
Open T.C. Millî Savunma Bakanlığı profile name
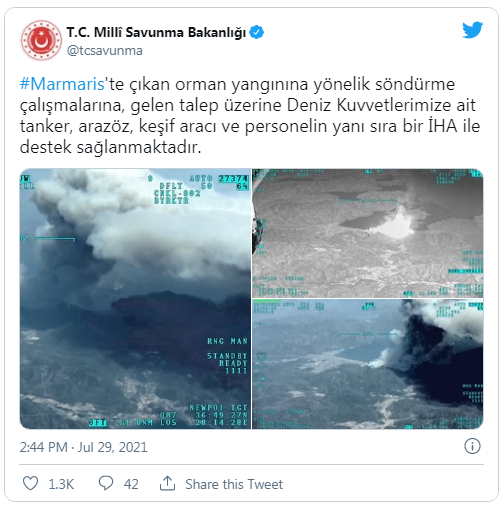[x=156, y=32]
